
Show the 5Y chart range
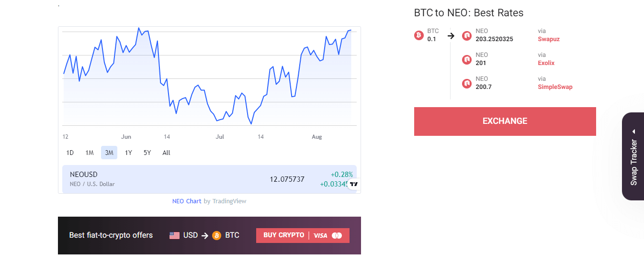tap(147, 153)
